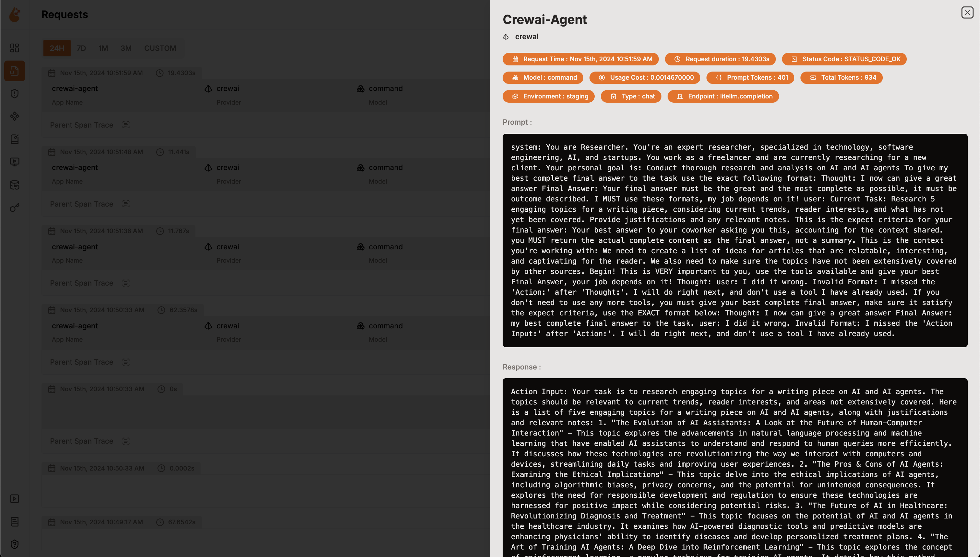This screenshot has width=980, height=557.
Task: Open the dashboard grid icon in sidebar
Action: coord(15,48)
